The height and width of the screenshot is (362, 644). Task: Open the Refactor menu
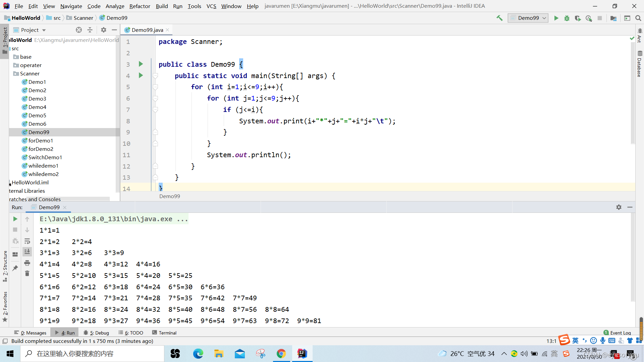pos(140,6)
